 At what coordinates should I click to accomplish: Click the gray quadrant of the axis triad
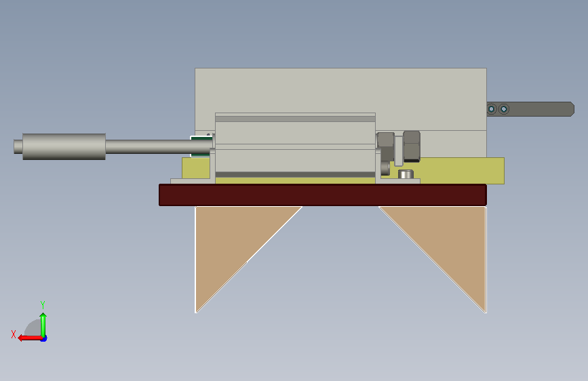pyautogui.click(x=34, y=328)
